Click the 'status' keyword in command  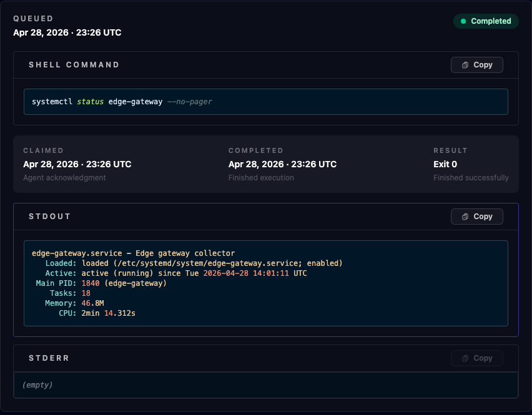(x=91, y=102)
